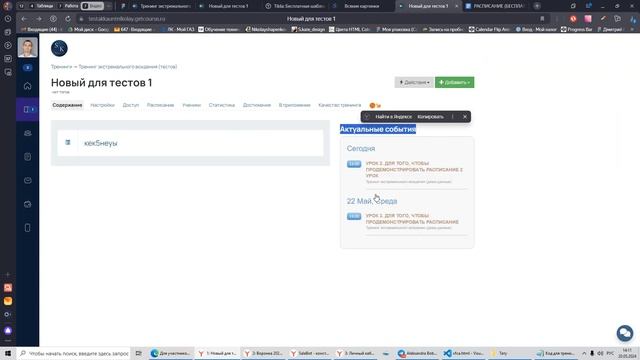Screen dimensions: 640x360
Task: Click Windows taskbar search box
Action: pos(74,353)
